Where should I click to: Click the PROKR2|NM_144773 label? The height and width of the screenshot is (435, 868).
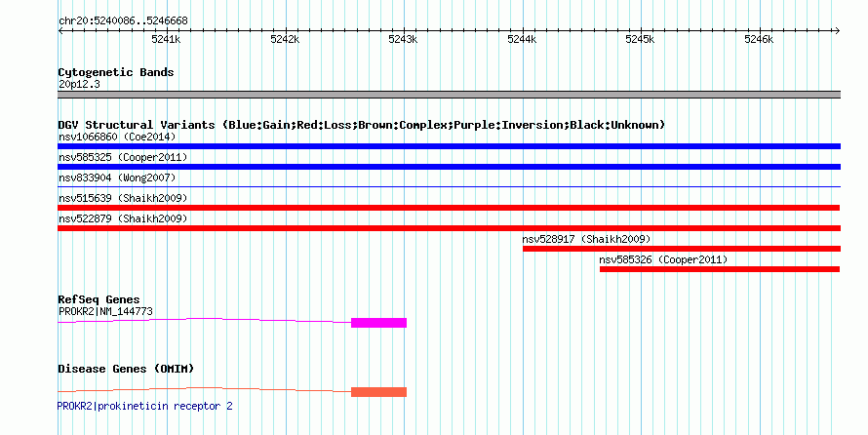click(105, 311)
